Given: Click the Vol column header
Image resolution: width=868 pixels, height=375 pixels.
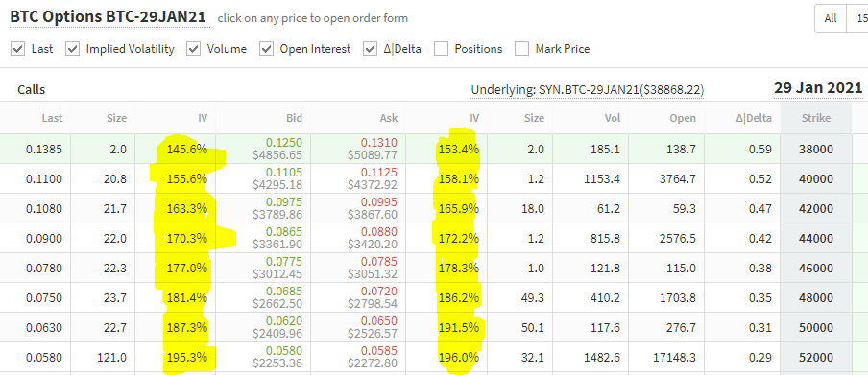Looking at the screenshot, I should point(612,118).
